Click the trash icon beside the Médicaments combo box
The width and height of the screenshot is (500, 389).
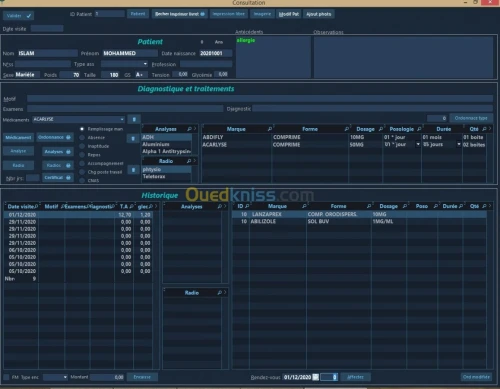tap(134, 119)
